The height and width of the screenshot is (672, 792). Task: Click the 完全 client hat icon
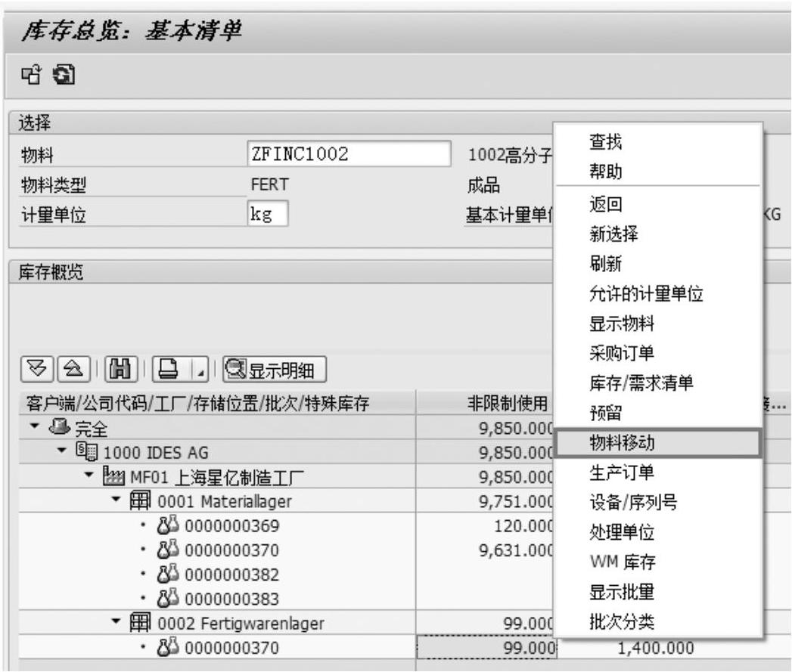pos(60,426)
